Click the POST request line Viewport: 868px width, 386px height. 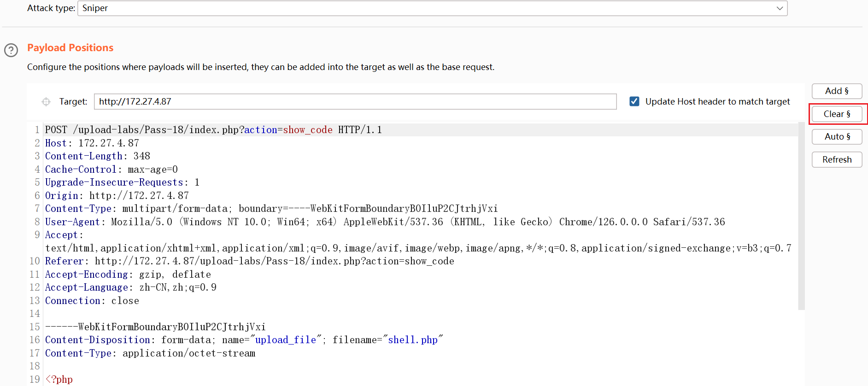213,130
